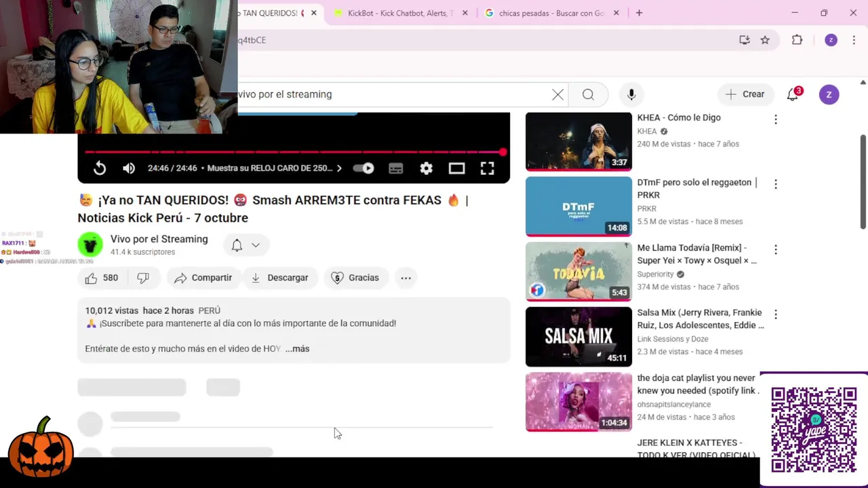Expand notification bell dropdown for channel
This screenshot has height=488, width=868.
tap(245, 245)
